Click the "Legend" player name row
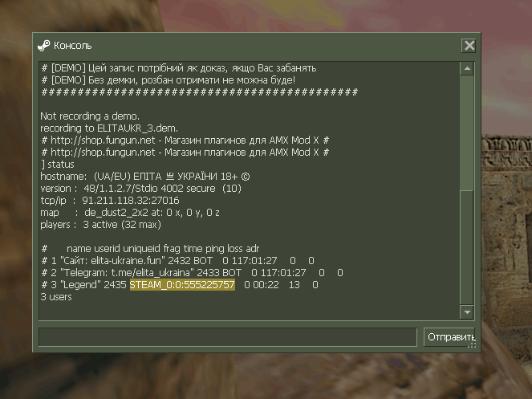 click(180, 284)
